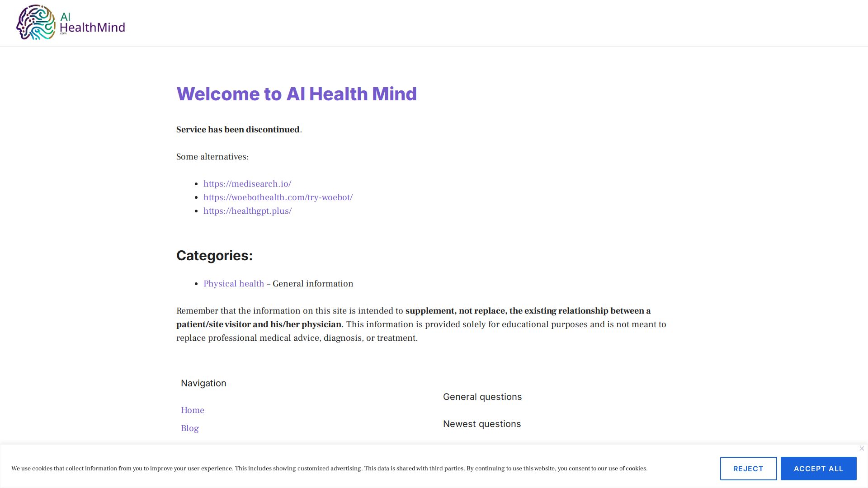This screenshot has width=868, height=488.
Task: Select the 'Service has been discontinued' text
Action: [237, 130]
